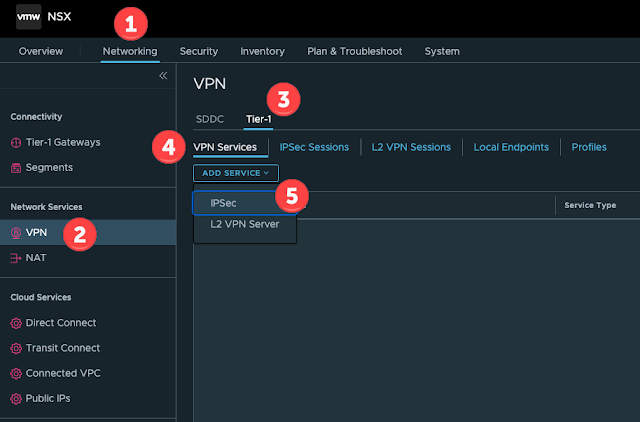Image resolution: width=640 pixels, height=422 pixels.
Task: Click the Segments icon in sidebar
Action: coord(16,168)
